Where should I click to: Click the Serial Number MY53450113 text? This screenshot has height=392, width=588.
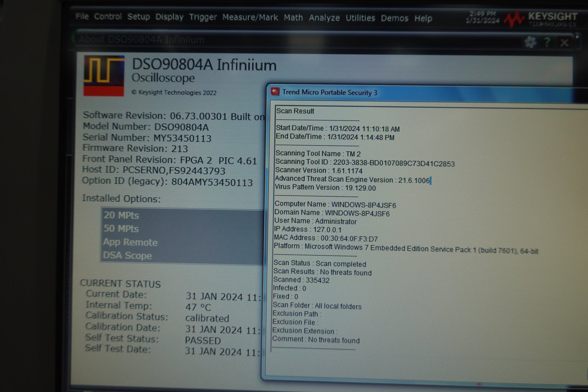click(x=147, y=138)
